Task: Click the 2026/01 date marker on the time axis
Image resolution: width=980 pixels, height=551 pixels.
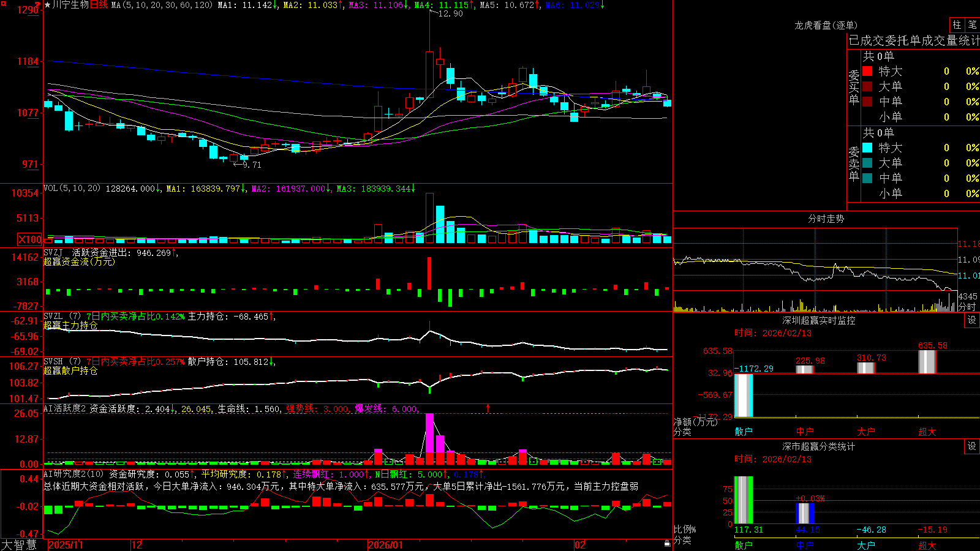Action: point(386,545)
